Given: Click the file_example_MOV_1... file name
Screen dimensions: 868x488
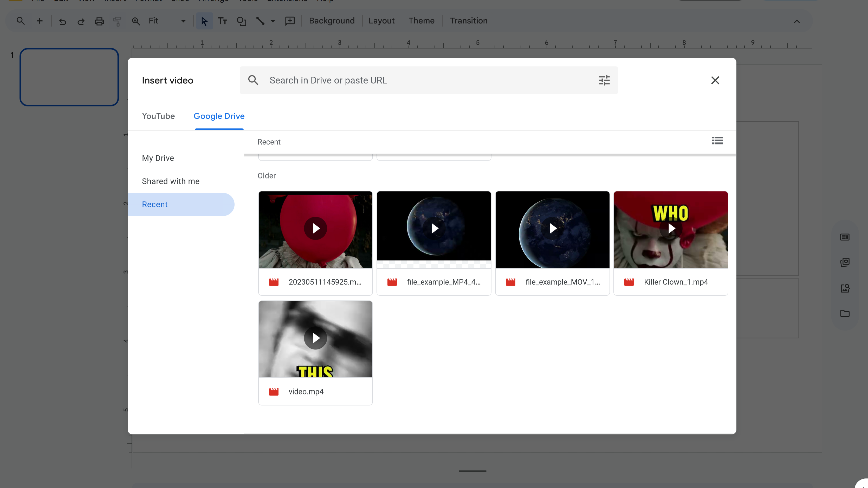Looking at the screenshot, I should [x=562, y=282].
